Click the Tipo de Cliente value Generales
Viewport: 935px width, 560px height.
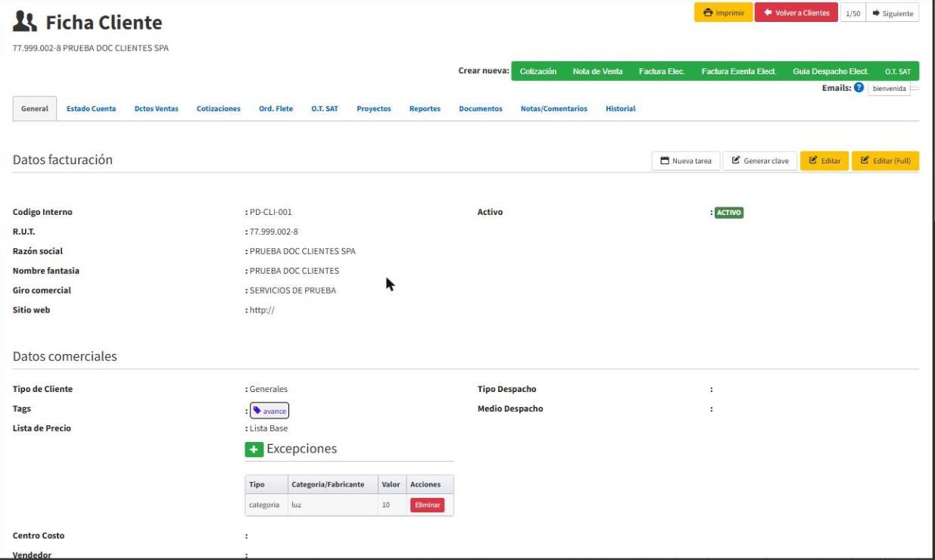click(269, 389)
